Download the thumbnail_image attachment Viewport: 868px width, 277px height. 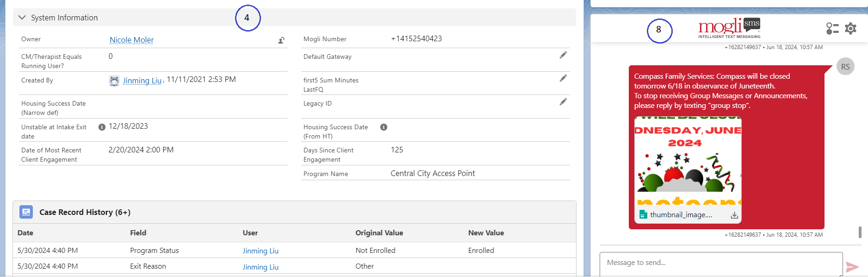tap(734, 214)
